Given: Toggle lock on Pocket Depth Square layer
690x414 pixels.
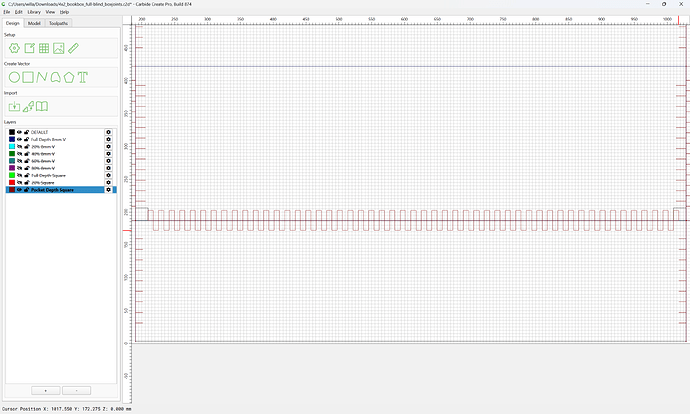Looking at the screenshot, I should tap(26, 190).
